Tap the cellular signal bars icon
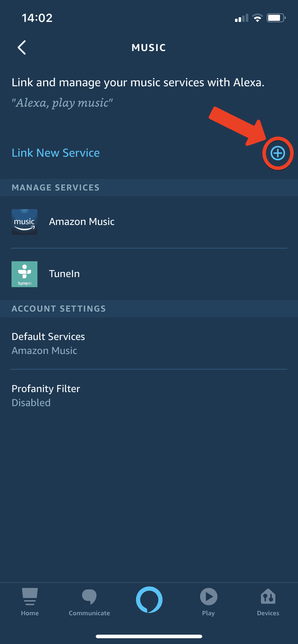 241,18
